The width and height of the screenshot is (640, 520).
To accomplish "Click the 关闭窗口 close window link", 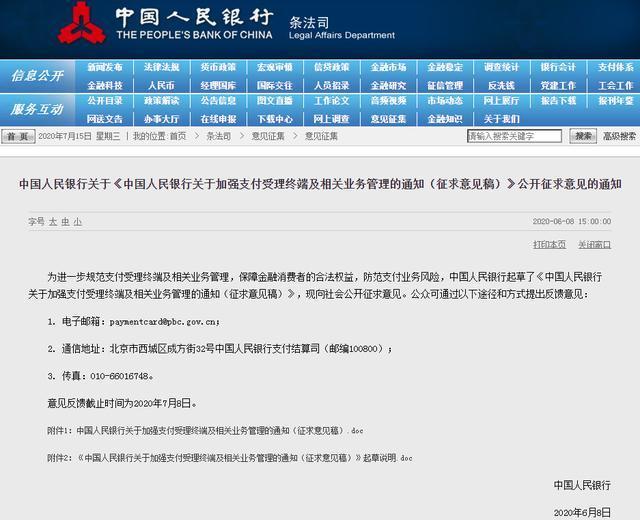I will point(594,244).
